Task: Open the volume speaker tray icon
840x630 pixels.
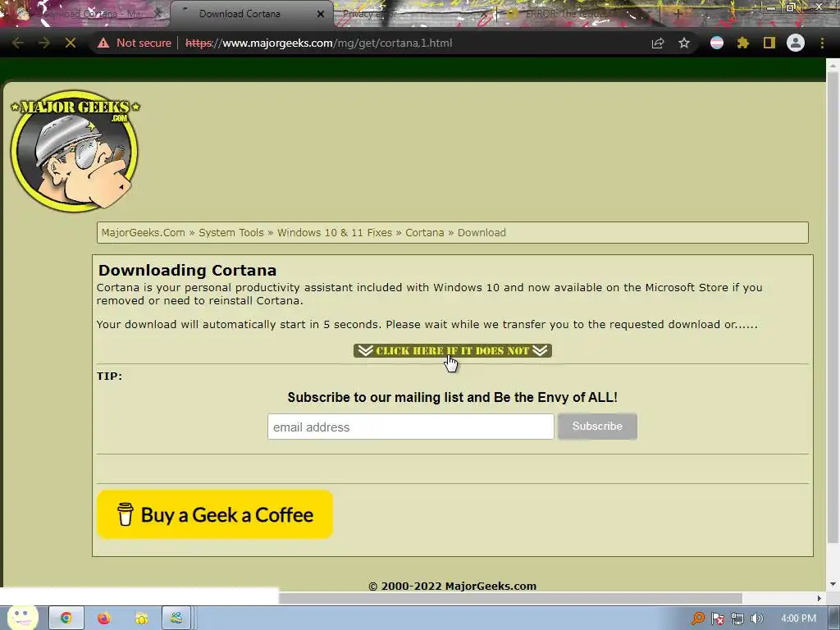Action: click(756, 619)
